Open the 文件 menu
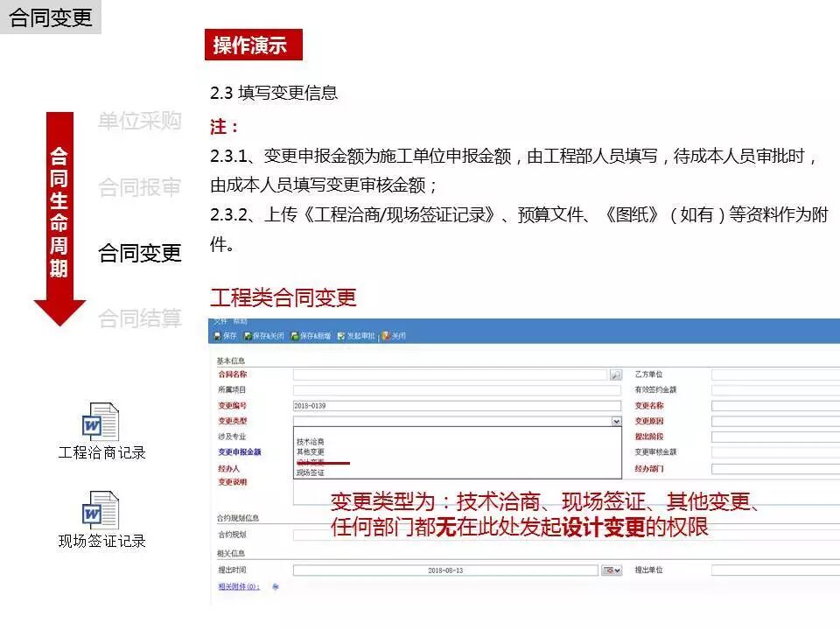 click(220, 321)
